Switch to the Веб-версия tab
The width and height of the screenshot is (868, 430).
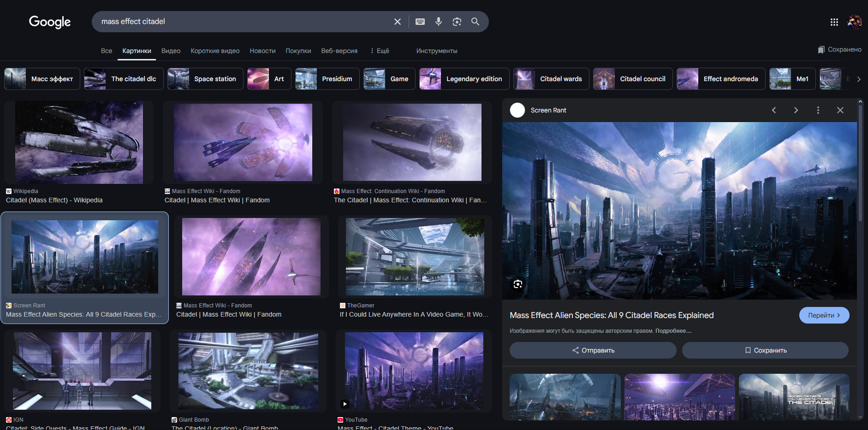pyautogui.click(x=339, y=51)
